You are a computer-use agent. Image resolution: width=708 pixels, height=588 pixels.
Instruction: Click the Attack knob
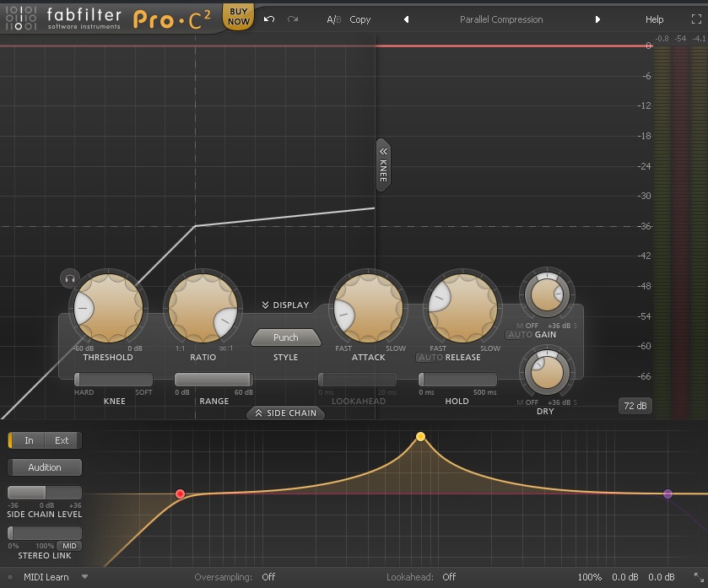369,308
